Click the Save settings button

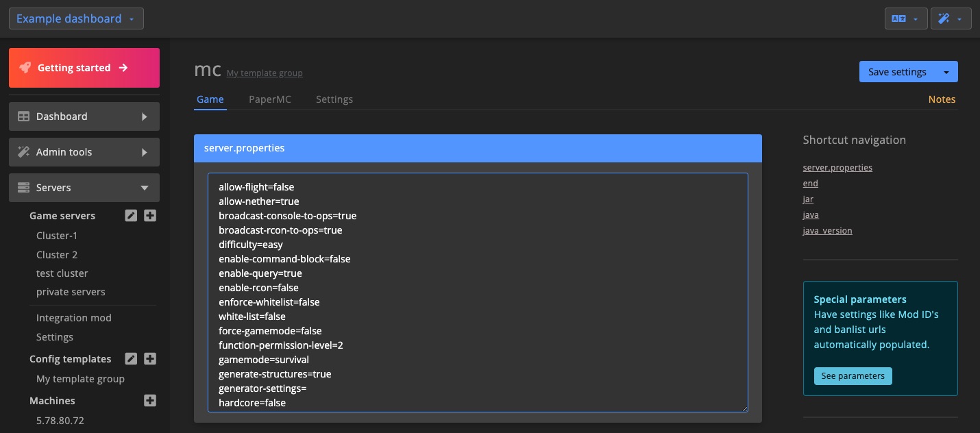point(898,71)
